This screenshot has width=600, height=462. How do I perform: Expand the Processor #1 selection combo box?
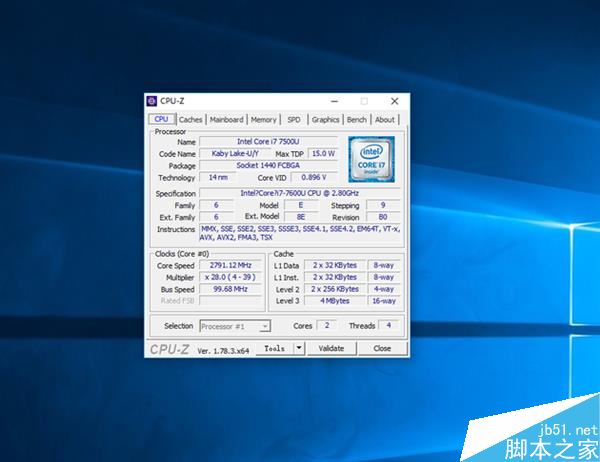(x=235, y=327)
